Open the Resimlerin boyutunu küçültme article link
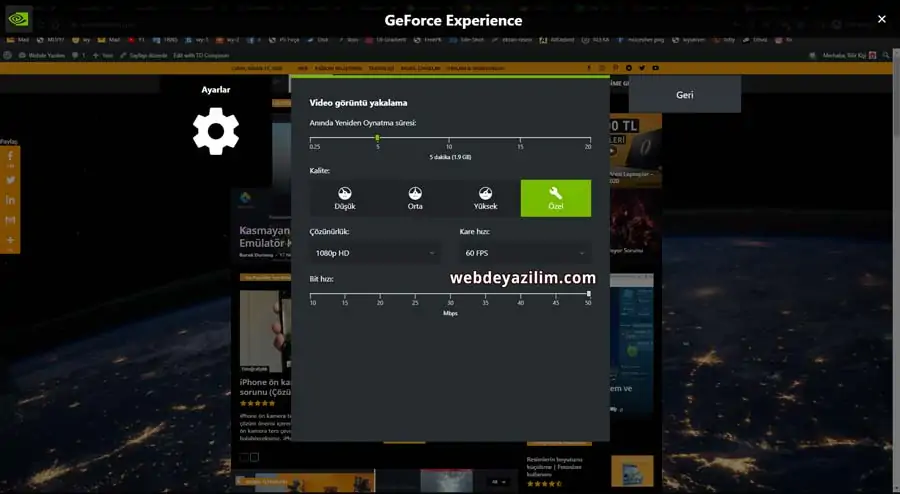This screenshot has height=494, width=900. [554, 467]
